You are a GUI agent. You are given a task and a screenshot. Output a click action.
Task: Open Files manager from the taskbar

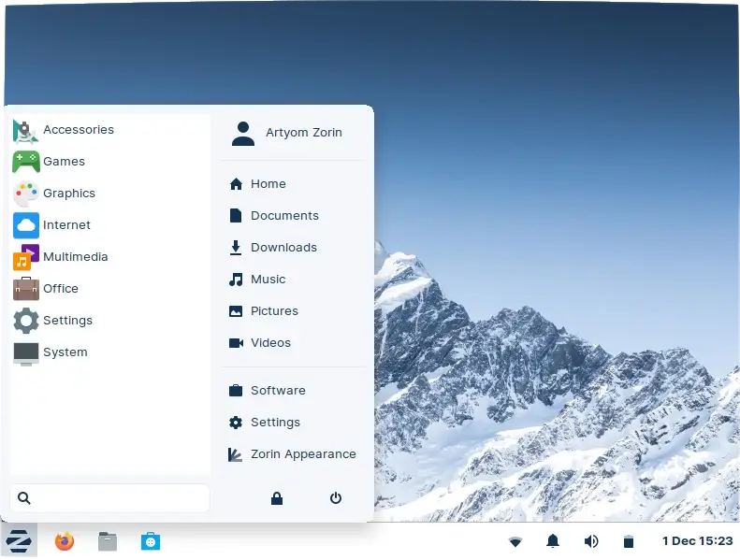click(108, 541)
